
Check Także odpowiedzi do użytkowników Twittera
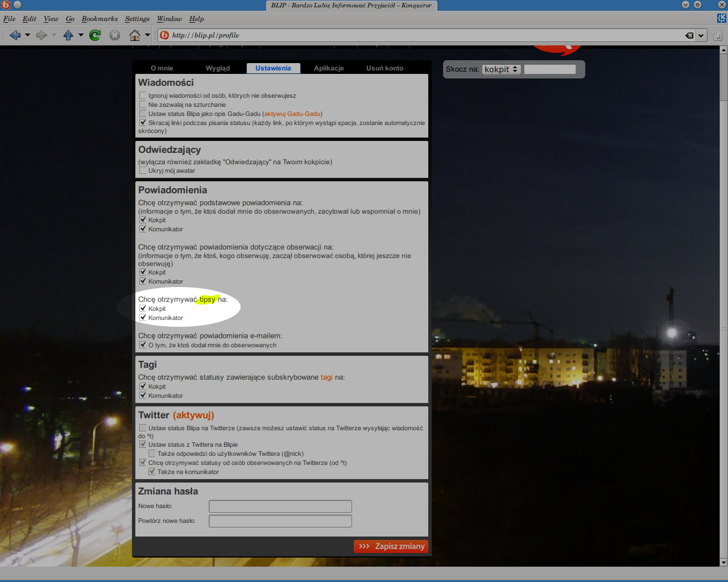point(152,454)
